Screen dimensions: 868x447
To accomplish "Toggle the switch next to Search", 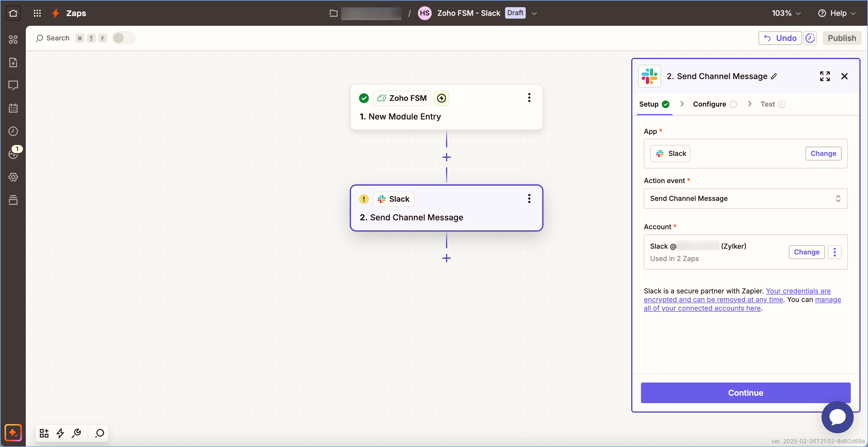I will [x=123, y=38].
